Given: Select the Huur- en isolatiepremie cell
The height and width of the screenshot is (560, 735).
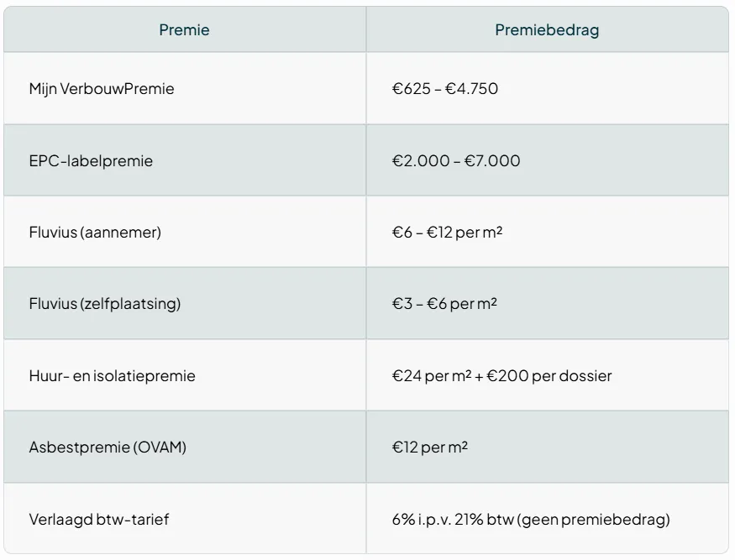Looking at the screenshot, I should (112, 375).
